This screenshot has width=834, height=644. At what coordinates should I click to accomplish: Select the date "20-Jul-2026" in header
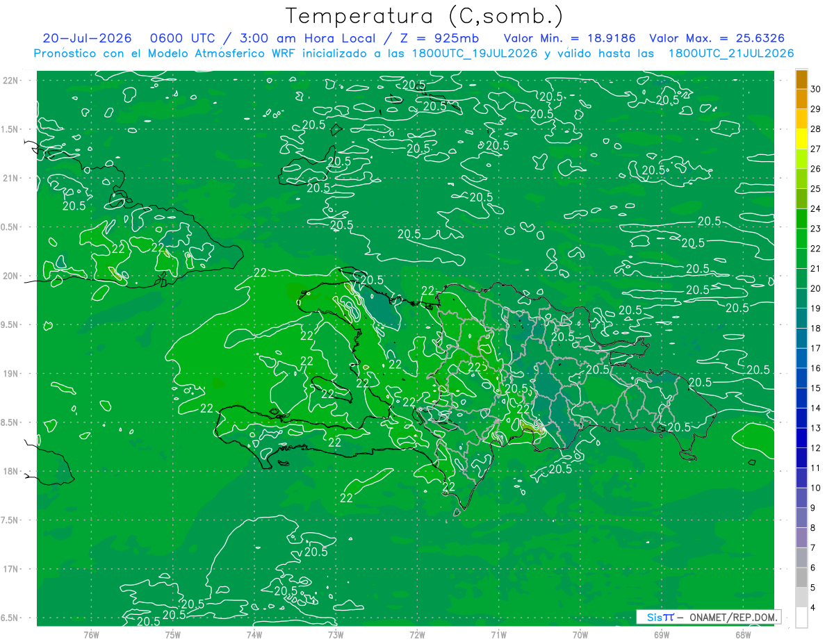85,38
